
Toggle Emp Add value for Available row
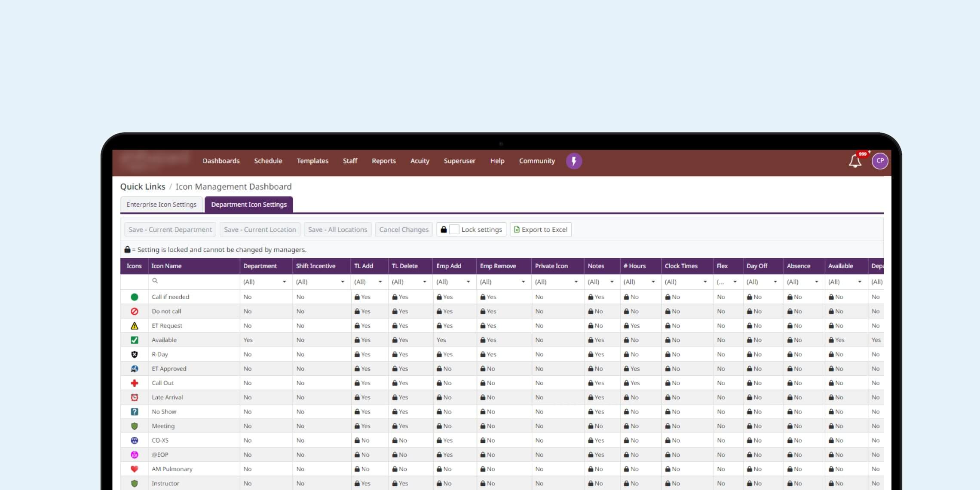441,340
